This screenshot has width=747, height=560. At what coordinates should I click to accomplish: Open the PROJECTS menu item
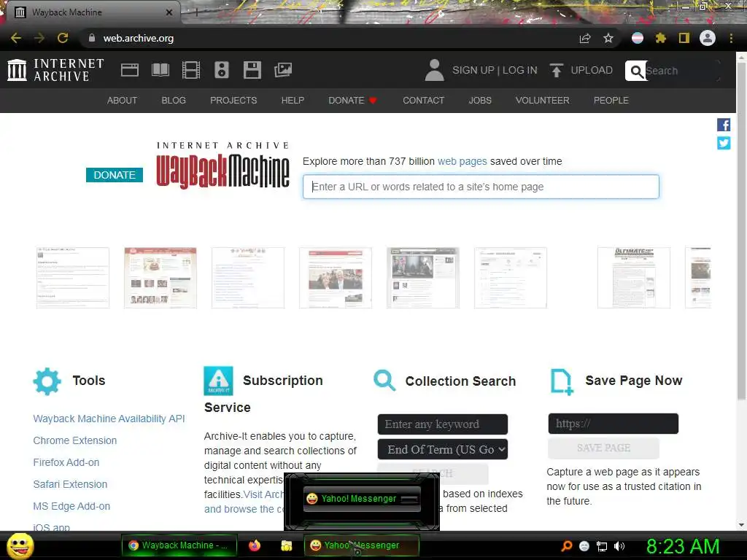[x=233, y=101]
